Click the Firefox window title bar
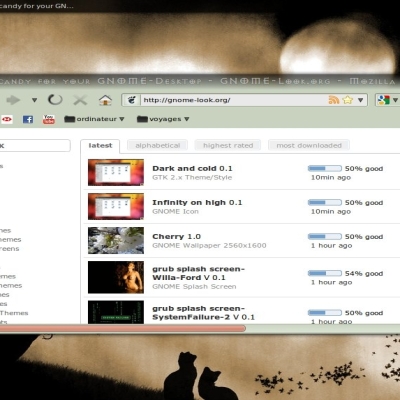The width and height of the screenshot is (400, 400). tap(200, 81)
